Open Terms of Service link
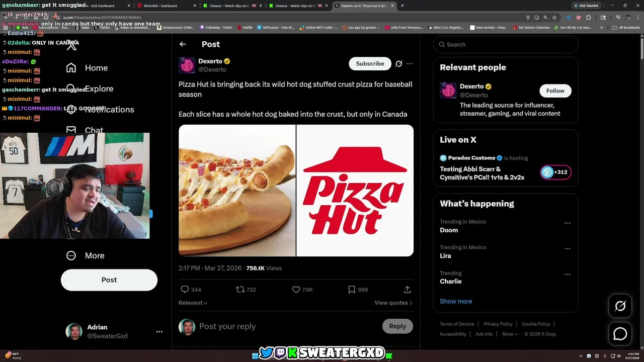The image size is (644, 362). coord(457,324)
